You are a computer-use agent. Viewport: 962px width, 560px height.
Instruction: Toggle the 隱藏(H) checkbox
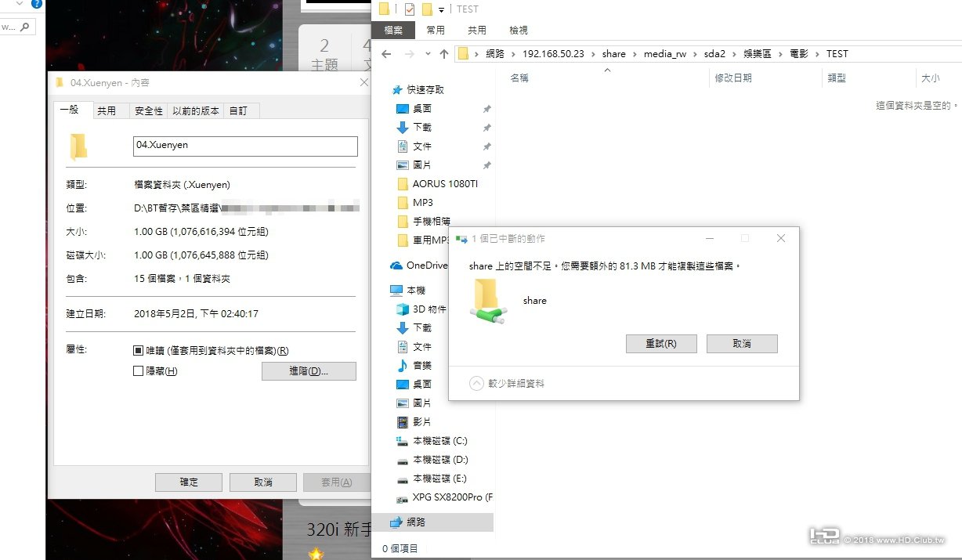pos(139,371)
